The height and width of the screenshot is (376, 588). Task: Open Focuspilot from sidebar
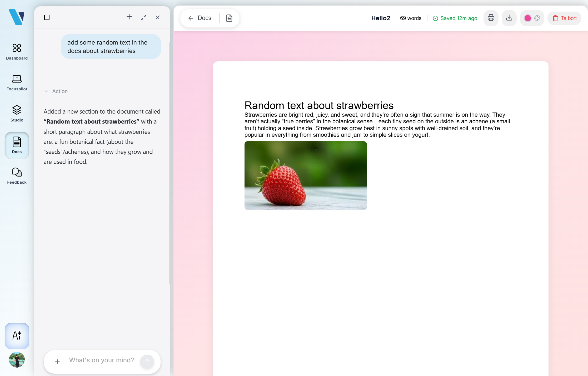[17, 83]
